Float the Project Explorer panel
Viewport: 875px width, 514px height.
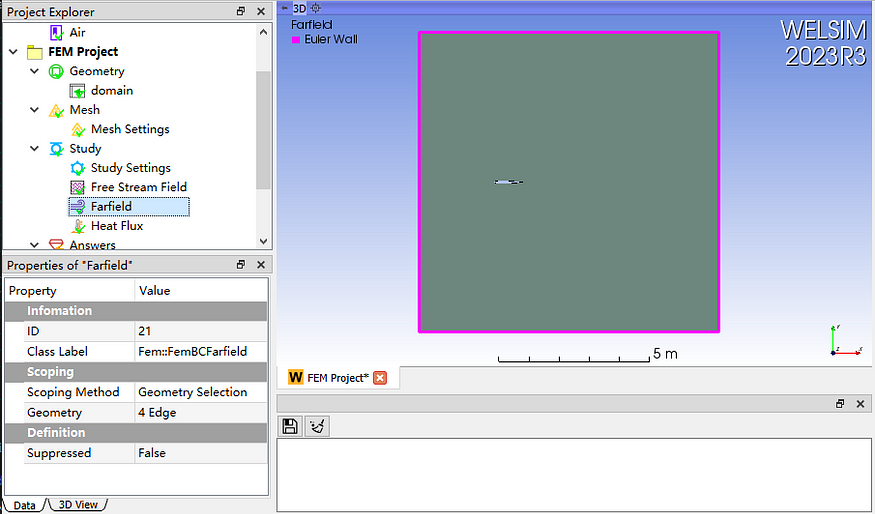click(x=241, y=11)
